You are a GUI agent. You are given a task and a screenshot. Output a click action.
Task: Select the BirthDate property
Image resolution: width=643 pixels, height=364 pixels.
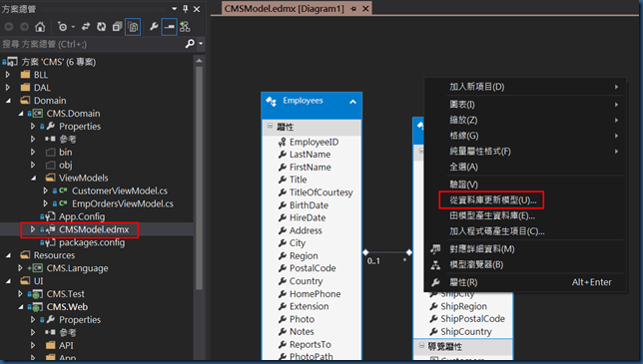(x=309, y=205)
